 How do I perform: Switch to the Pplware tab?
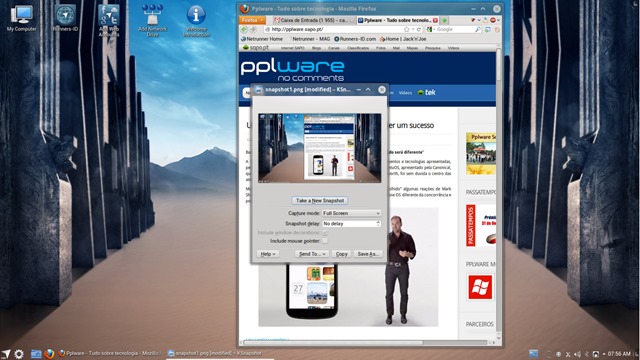click(398, 20)
